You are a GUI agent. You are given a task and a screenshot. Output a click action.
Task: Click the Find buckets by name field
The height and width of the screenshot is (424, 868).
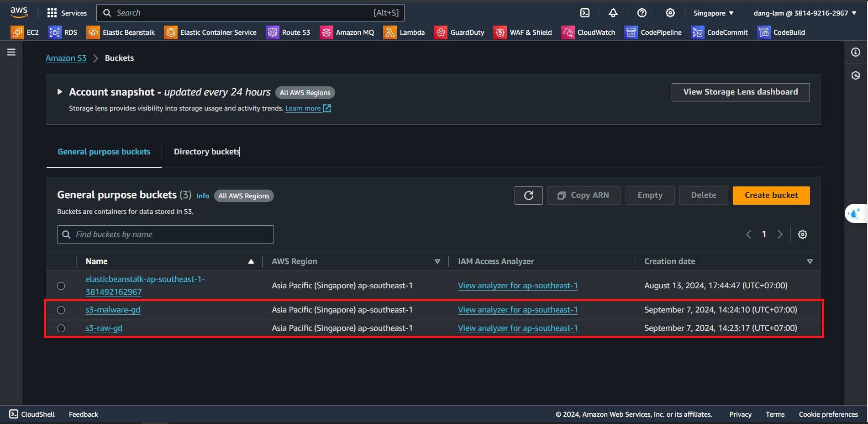(x=165, y=234)
